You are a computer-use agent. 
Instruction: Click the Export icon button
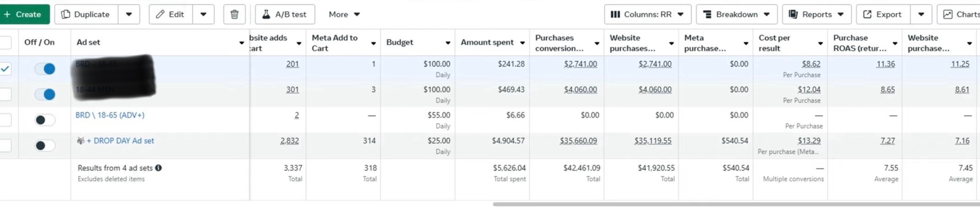(883, 14)
